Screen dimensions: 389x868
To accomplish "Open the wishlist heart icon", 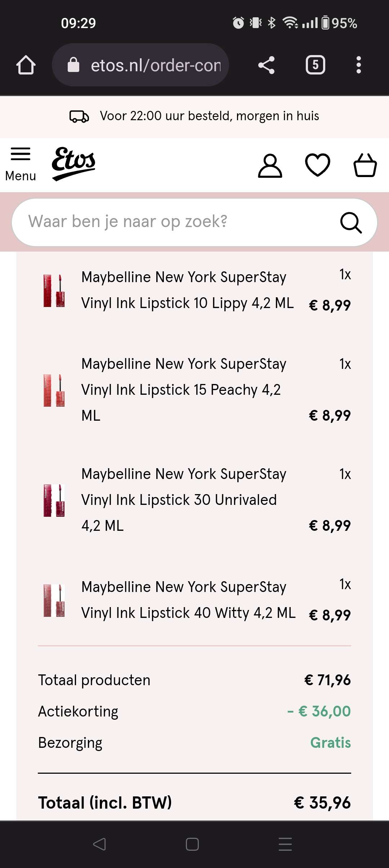I will pos(317,165).
